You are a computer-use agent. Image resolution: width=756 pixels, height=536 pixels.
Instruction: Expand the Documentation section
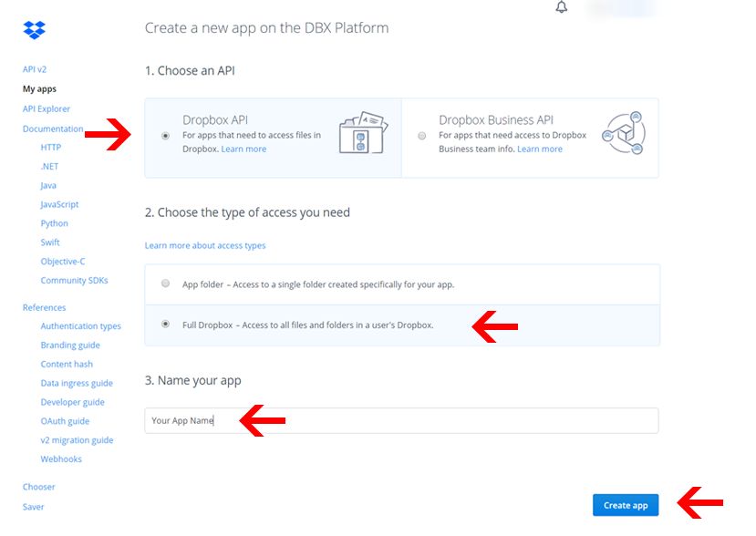pyautogui.click(x=52, y=129)
